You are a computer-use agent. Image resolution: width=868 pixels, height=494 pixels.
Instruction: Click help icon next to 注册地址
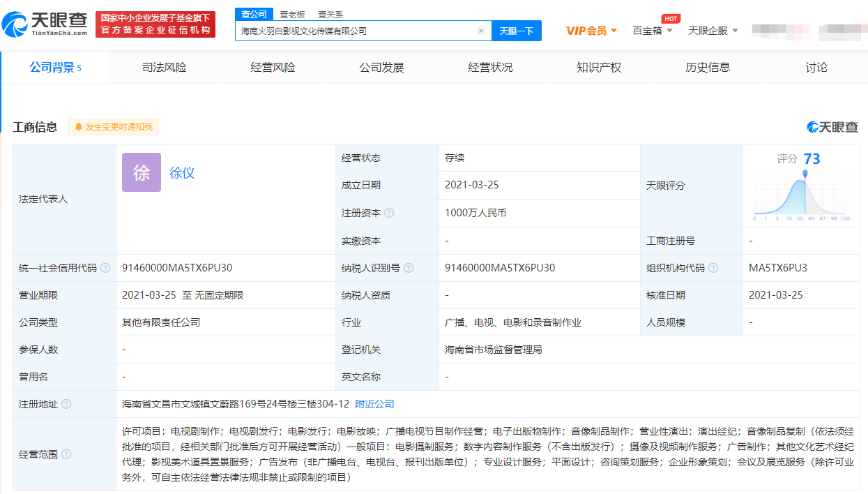66,404
